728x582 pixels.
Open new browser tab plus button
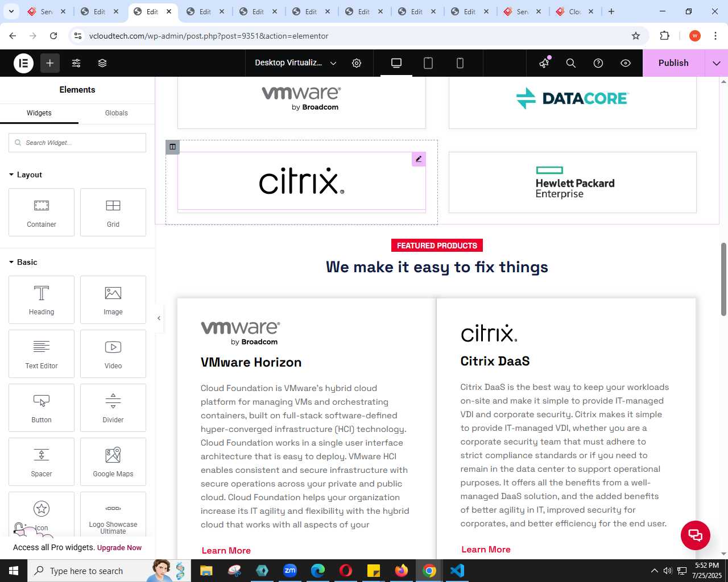click(611, 11)
